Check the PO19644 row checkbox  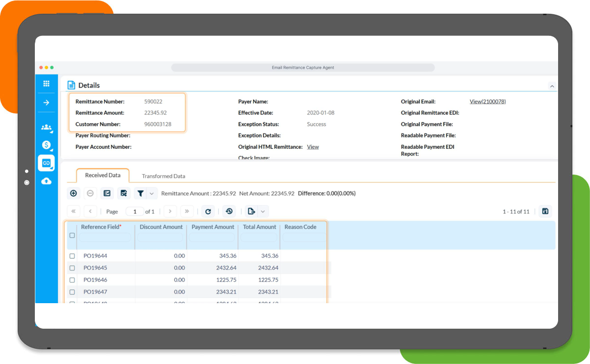(x=72, y=256)
